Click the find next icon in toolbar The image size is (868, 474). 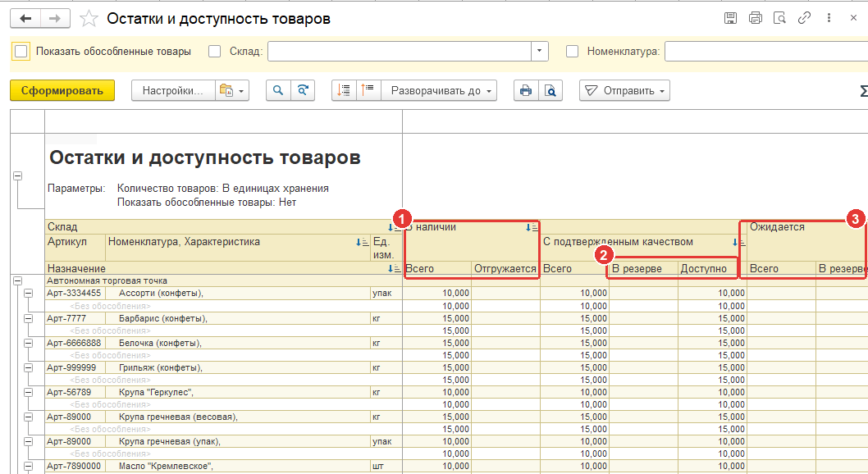(x=303, y=91)
